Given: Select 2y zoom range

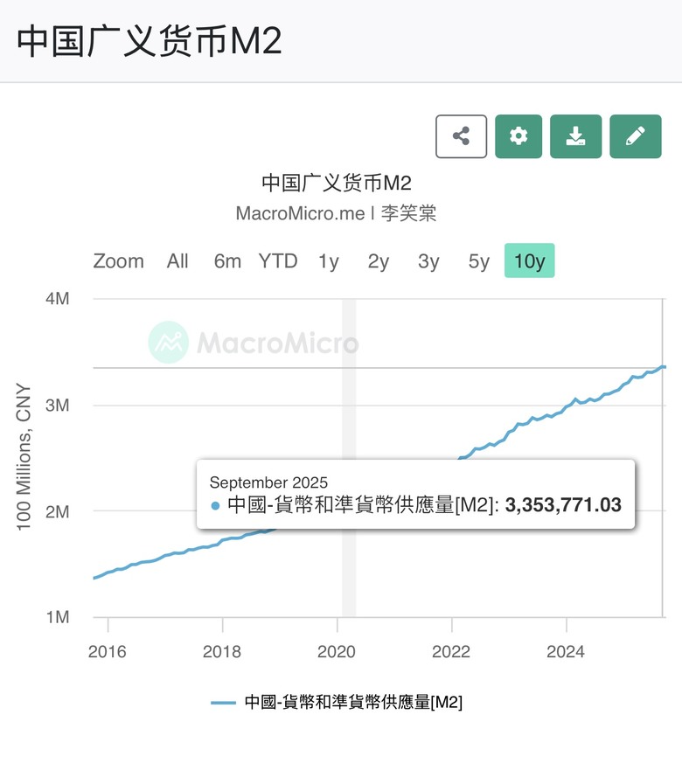Looking at the screenshot, I should point(378,261).
